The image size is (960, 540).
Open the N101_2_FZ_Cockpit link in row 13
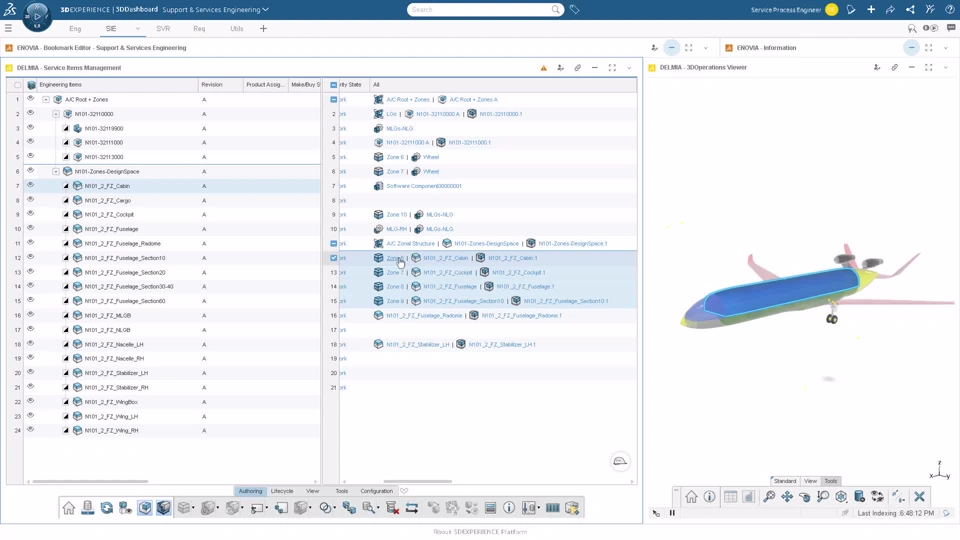[448, 272]
